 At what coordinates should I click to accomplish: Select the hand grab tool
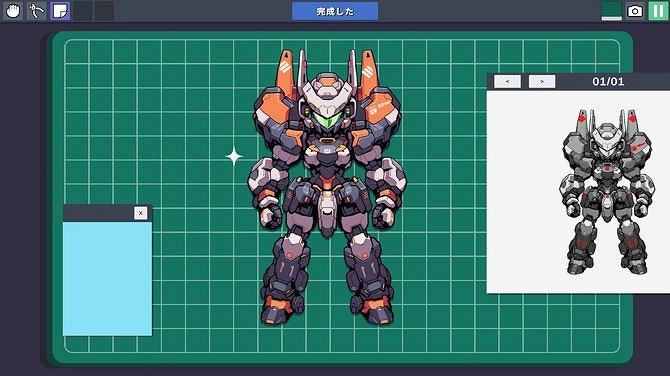click(x=13, y=11)
